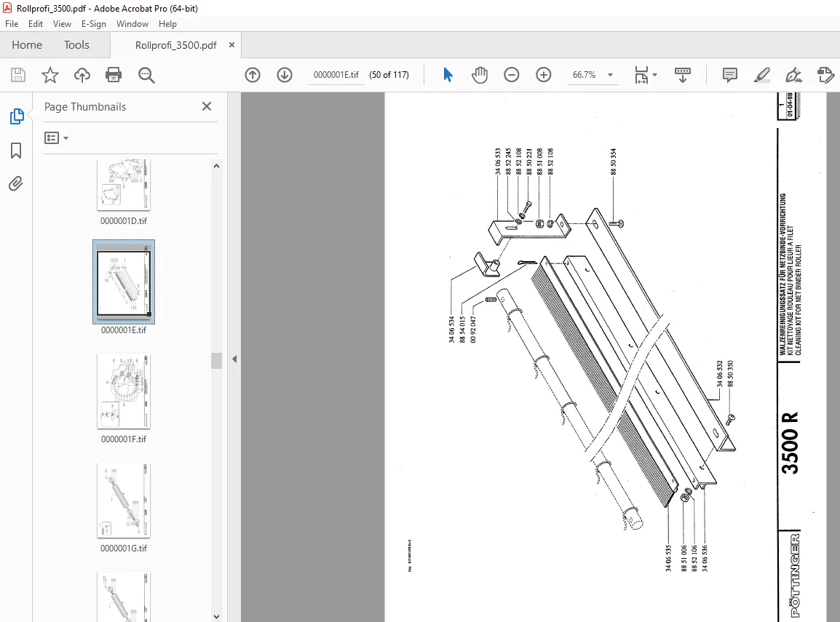This screenshot has height=622, width=840.
Task: Expand page display options arrow
Action: pos(654,75)
